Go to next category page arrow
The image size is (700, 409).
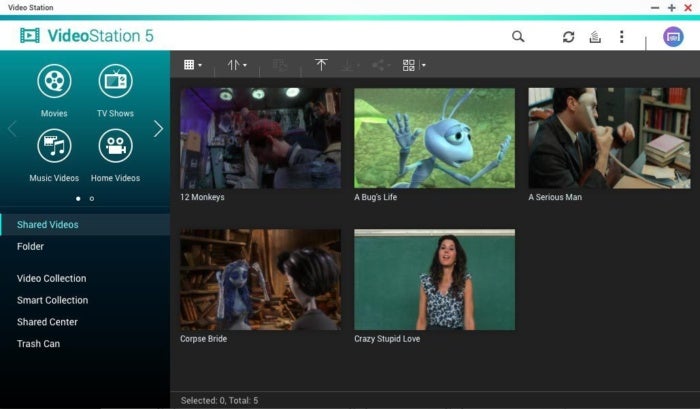158,129
